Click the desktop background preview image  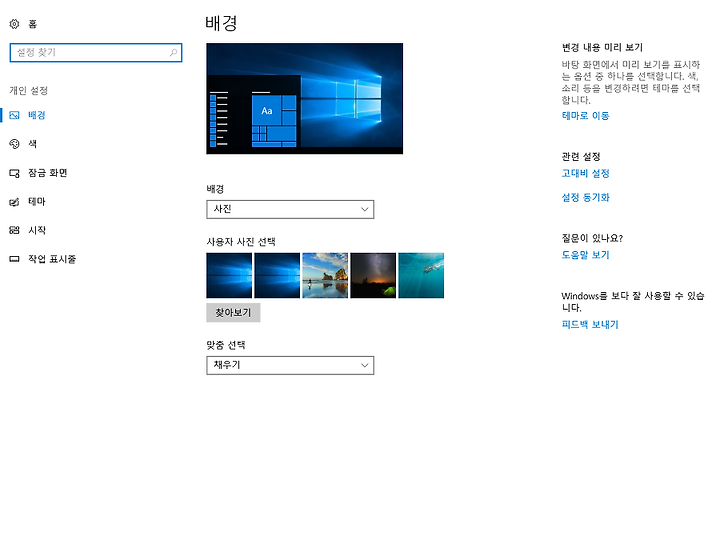(x=304, y=99)
